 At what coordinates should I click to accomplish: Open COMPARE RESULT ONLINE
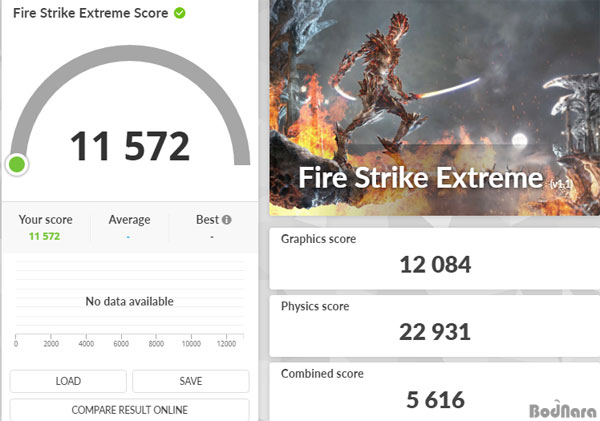tap(129, 410)
